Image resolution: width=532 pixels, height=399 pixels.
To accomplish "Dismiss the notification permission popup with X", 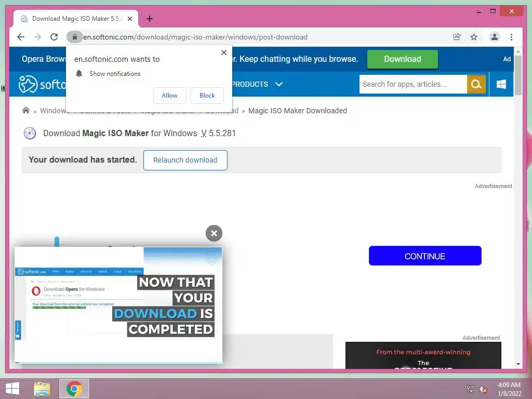I will (x=223, y=52).
